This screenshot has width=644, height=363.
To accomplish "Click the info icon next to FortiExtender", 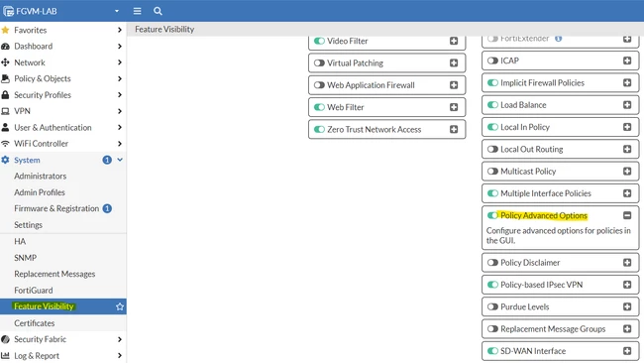I will point(558,39).
